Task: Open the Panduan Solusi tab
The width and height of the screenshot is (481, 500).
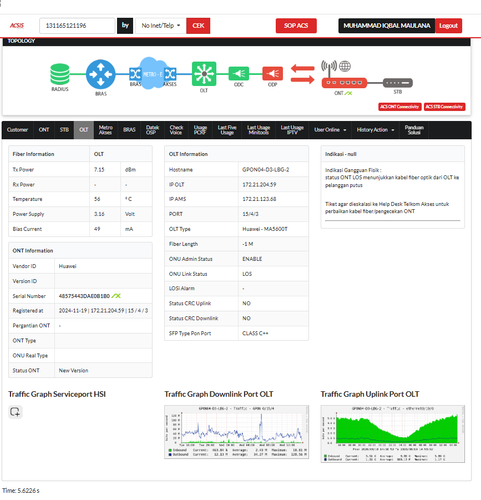Action: (x=414, y=130)
